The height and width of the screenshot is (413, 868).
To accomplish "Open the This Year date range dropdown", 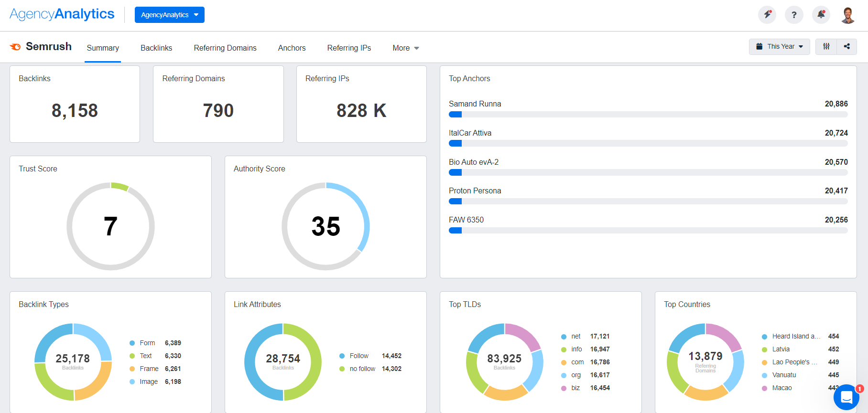I will coord(779,47).
